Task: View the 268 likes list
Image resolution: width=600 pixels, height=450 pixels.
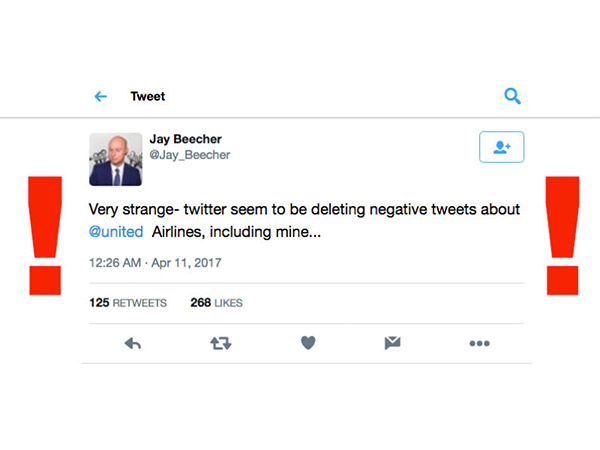Action: coord(216,302)
